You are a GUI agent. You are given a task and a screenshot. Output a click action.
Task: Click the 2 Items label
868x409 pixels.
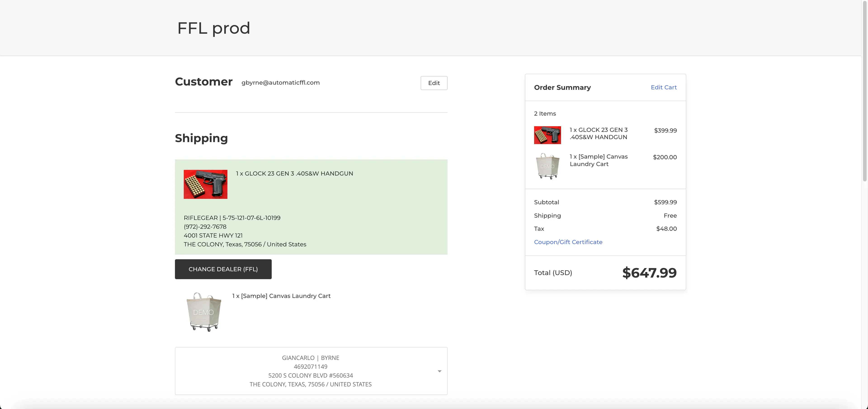pyautogui.click(x=545, y=114)
